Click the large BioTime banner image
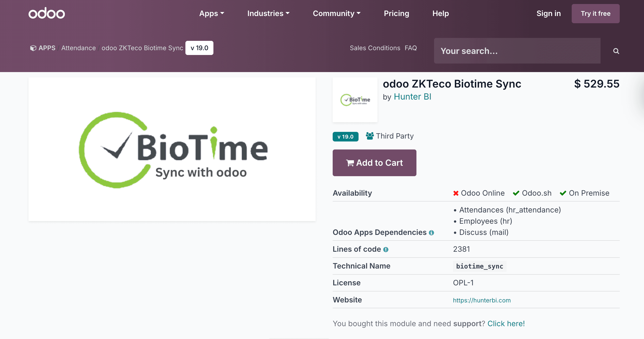The width and height of the screenshot is (644, 339). [172, 149]
